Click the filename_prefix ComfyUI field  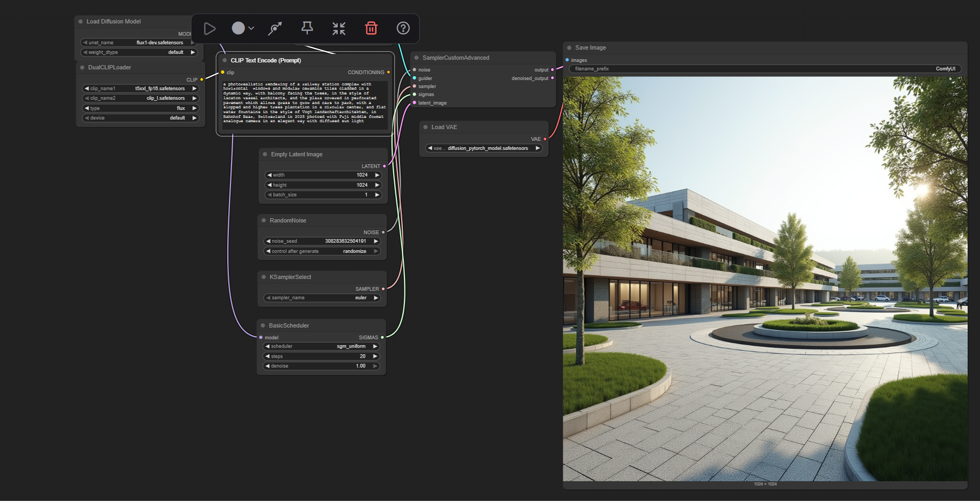click(x=765, y=69)
